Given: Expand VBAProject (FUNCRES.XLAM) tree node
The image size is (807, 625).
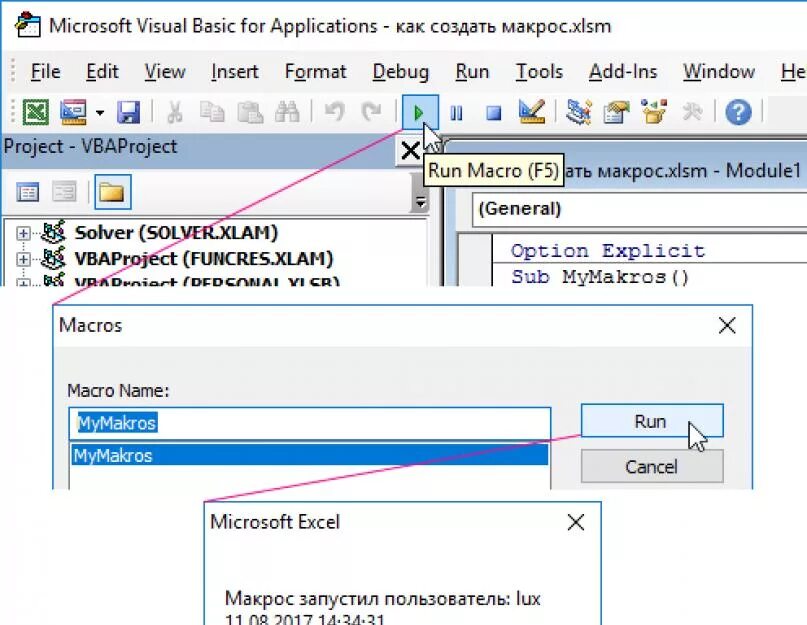Looking at the screenshot, I should click(23, 259).
